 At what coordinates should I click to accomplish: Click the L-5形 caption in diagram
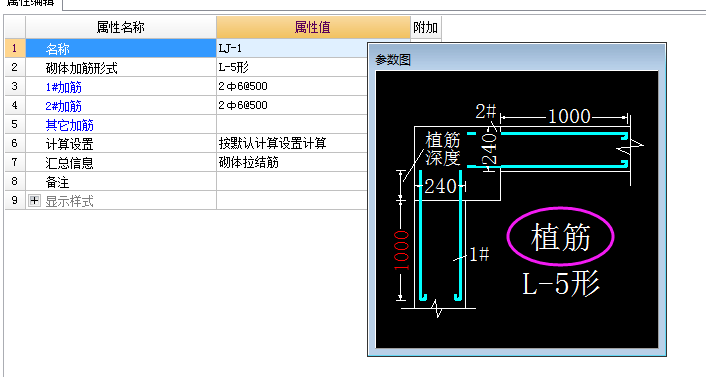(x=561, y=284)
